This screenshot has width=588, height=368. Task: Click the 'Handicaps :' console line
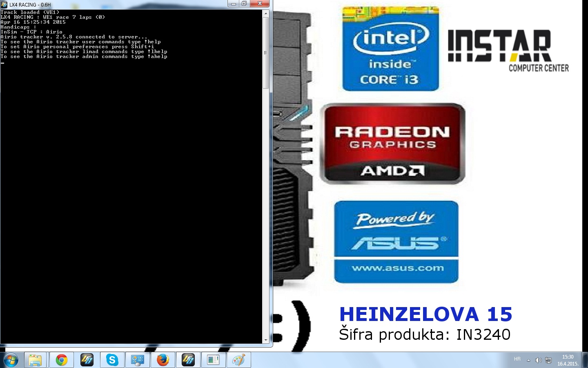click(18, 27)
